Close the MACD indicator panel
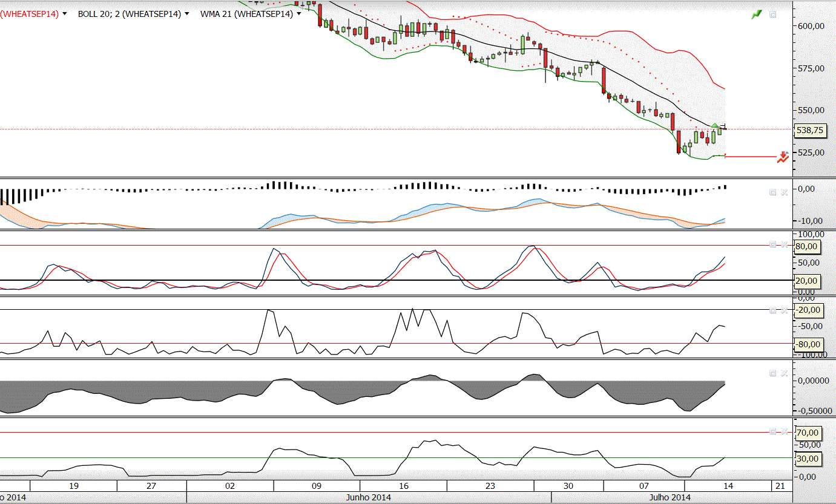 point(784,192)
